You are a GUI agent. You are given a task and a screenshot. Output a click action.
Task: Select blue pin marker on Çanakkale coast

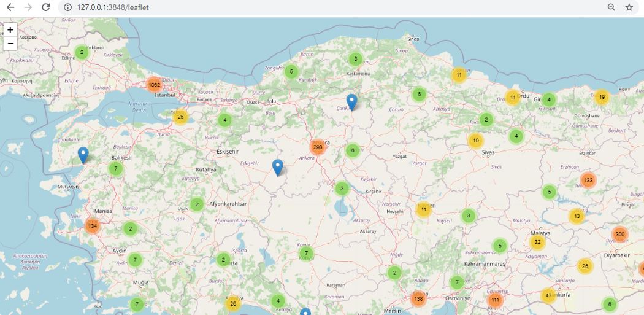pyautogui.click(x=83, y=155)
